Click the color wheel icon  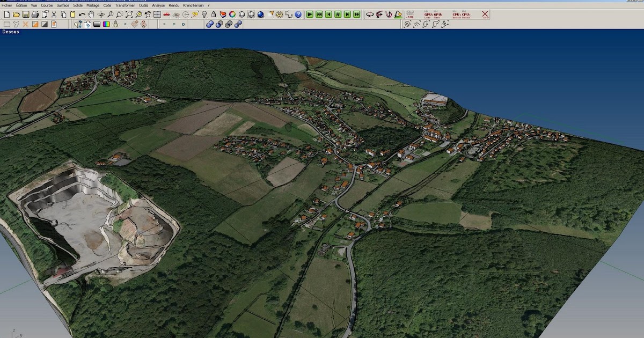pyautogui.click(x=232, y=14)
